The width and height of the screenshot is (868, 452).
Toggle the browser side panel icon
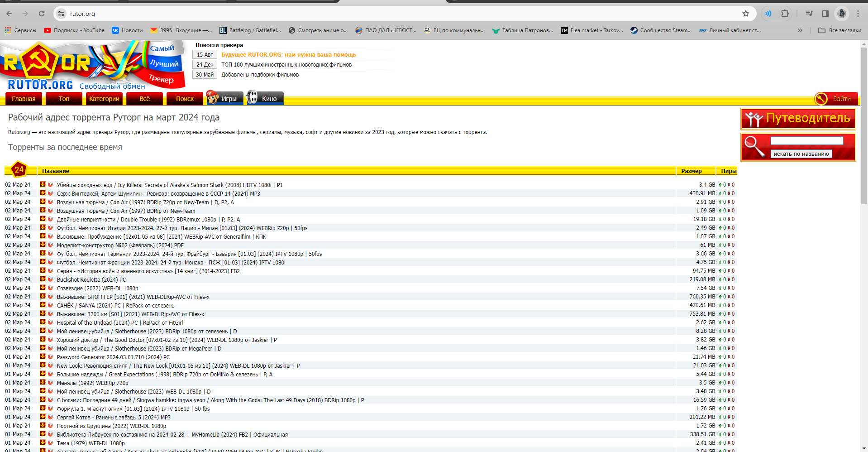(825, 14)
